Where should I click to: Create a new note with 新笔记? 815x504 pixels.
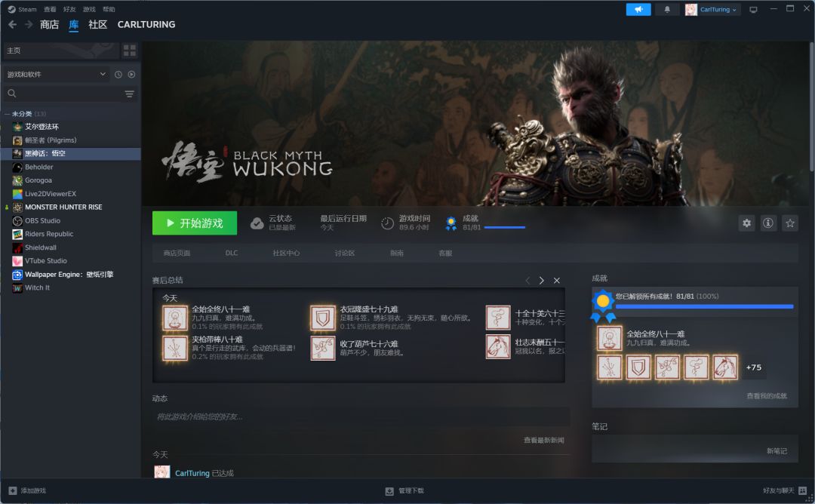(x=777, y=451)
